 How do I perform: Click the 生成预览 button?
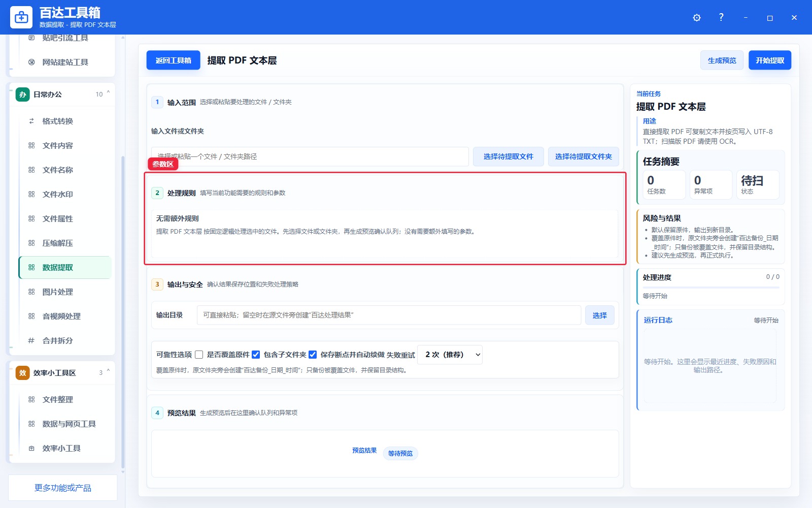click(722, 60)
